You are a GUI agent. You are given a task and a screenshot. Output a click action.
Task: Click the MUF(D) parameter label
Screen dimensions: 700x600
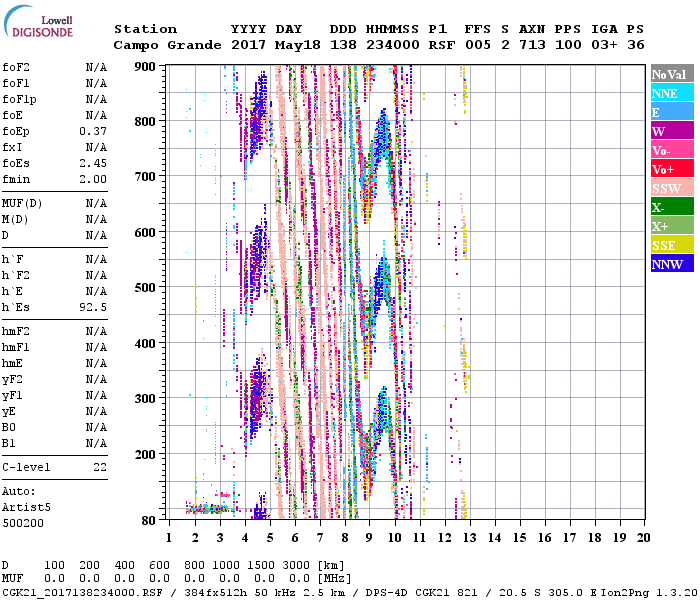click(22, 204)
